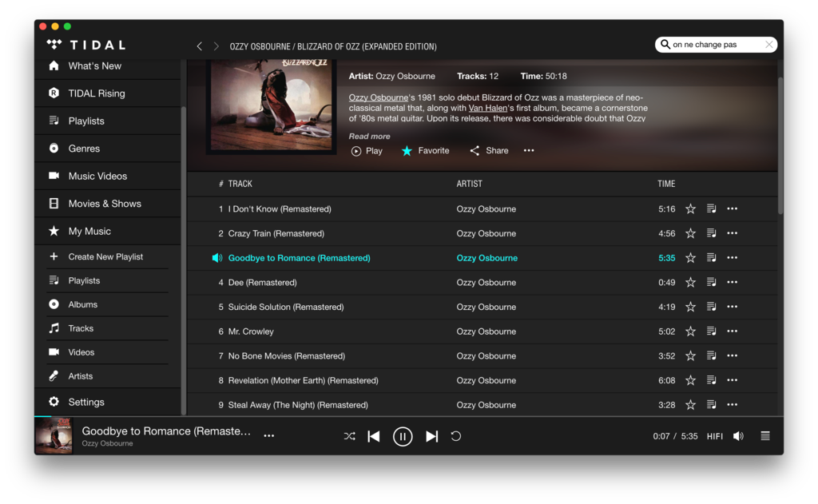Open Tracks under My Music
Viewport: 818px width, 504px height.
click(108, 329)
